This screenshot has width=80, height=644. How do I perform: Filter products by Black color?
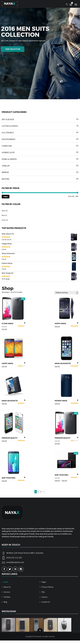coord(5,211)
